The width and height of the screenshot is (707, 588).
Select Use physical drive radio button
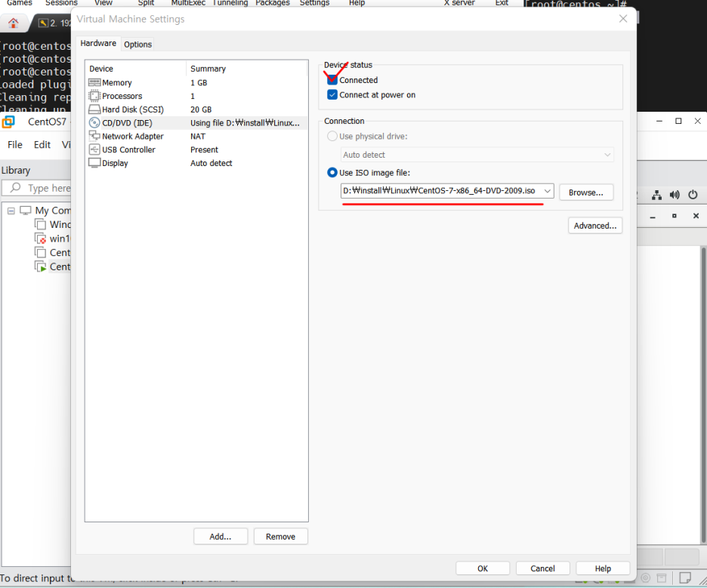tap(332, 136)
